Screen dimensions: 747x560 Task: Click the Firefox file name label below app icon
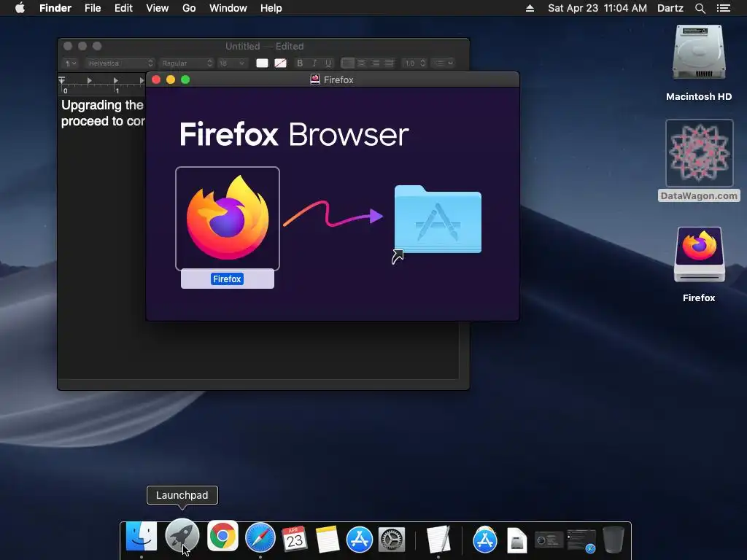click(x=228, y=279)
